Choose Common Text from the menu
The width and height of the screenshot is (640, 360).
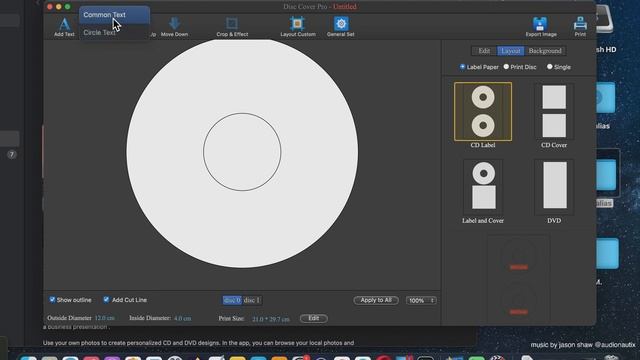coord(114,15)
